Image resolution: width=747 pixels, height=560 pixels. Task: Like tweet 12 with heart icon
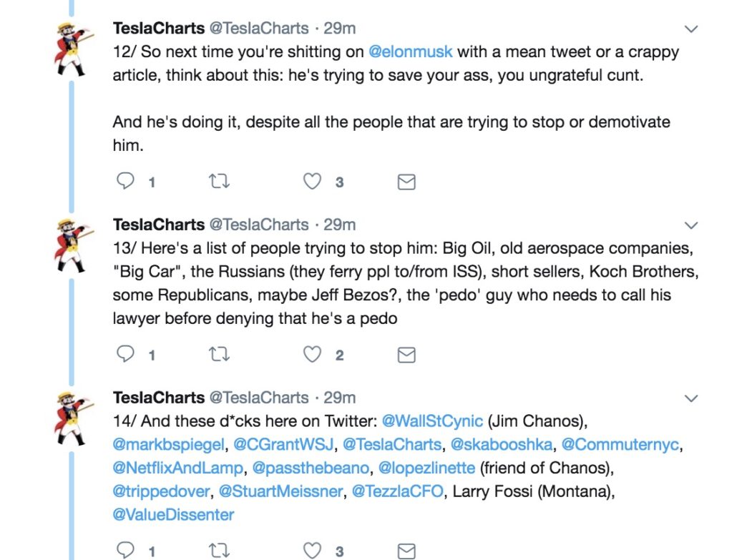[312, 182]
